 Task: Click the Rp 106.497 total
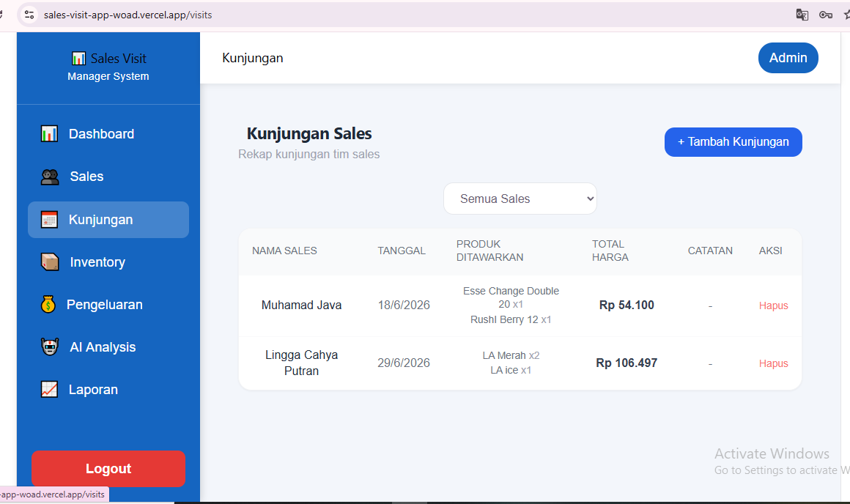click(x=627, y=363)
